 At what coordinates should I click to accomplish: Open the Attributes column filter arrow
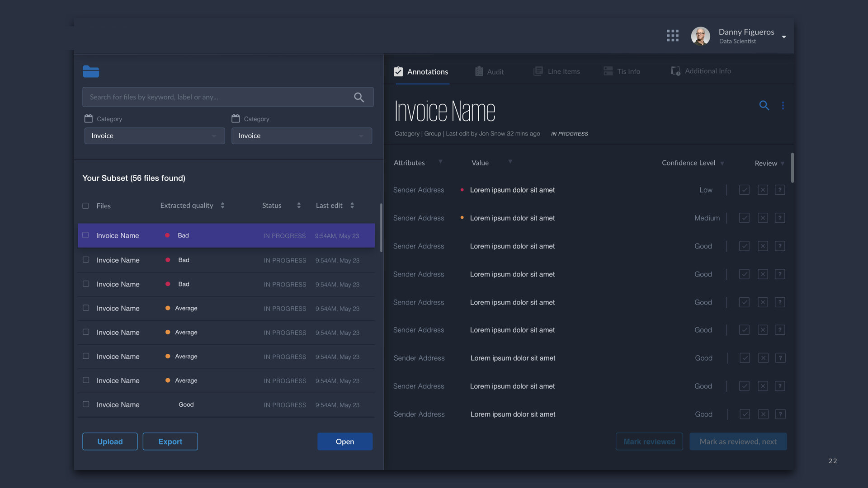440,161
